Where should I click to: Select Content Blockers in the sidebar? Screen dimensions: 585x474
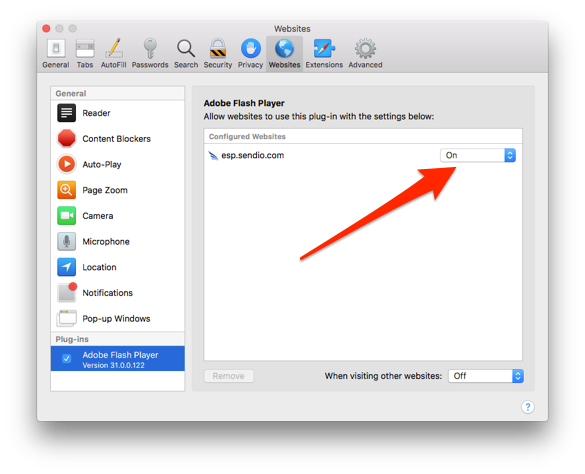tap(118, 138)
